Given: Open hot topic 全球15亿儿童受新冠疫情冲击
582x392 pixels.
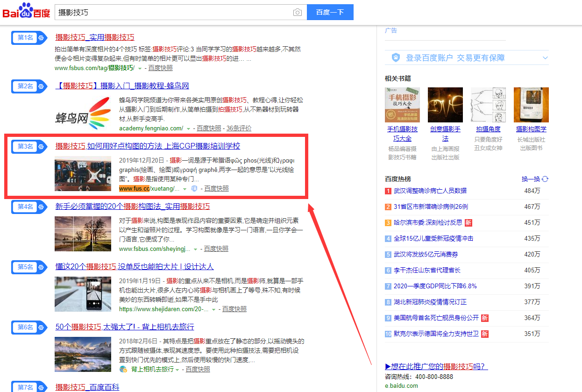Looking at the screenshot, I should [x=433, y=238].
